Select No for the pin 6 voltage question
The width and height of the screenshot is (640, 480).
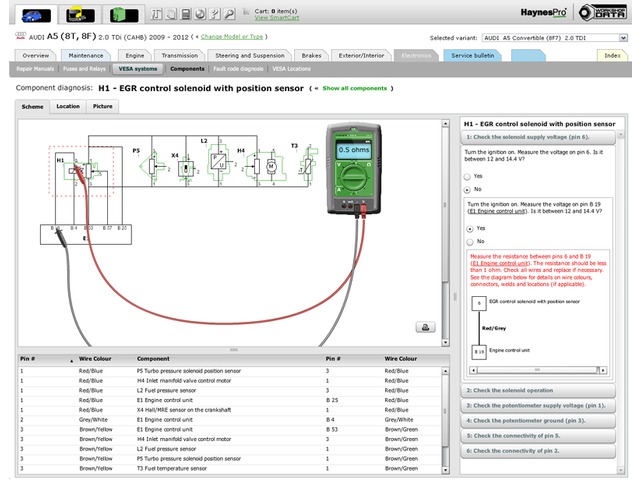click(467, 190)
